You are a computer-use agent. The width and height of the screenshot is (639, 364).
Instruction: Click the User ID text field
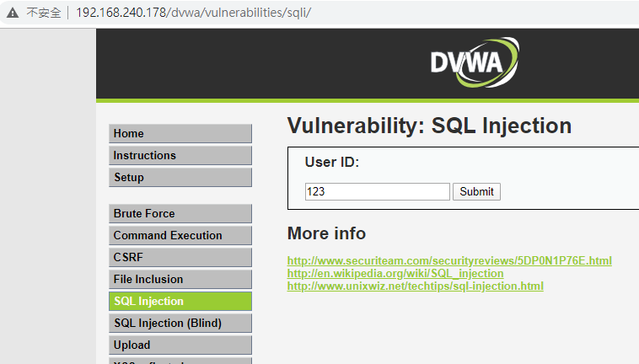(x=377, y=192)
